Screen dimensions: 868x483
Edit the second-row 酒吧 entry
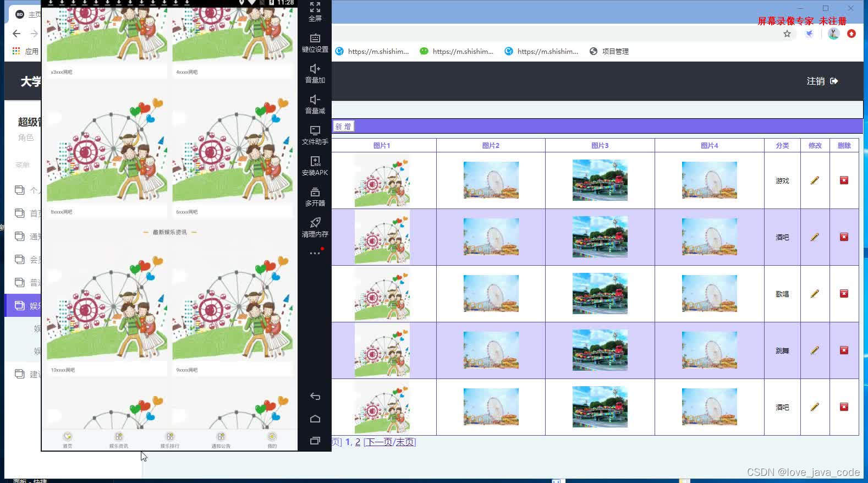[815, 237]
